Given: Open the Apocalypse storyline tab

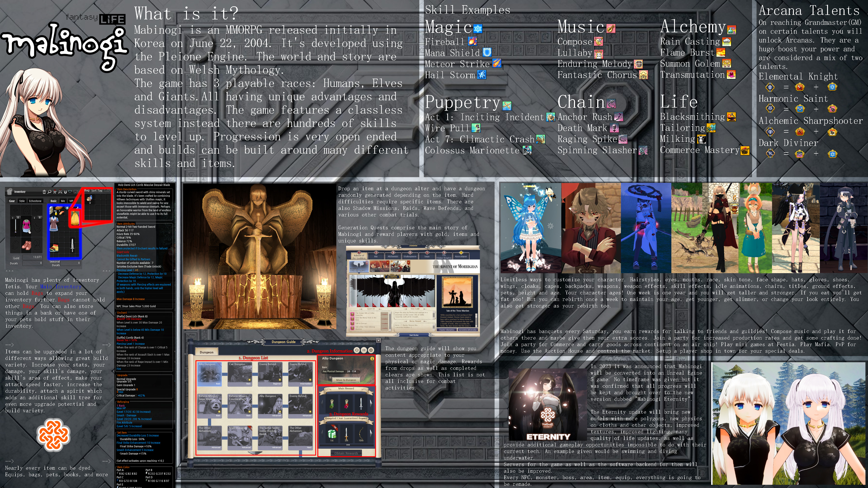Looking at the screenshot, I should coord(461,256).
